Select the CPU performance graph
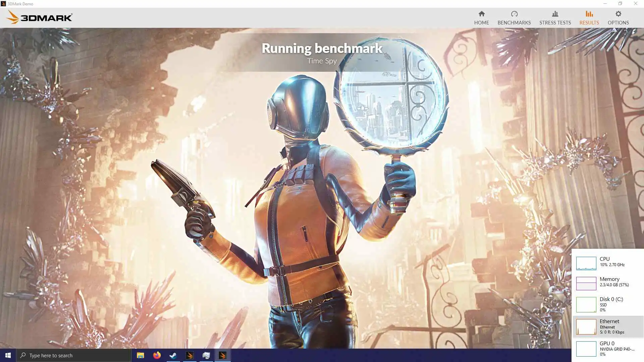This screenshot has width=644, height=362. click(x=586, y=263)
